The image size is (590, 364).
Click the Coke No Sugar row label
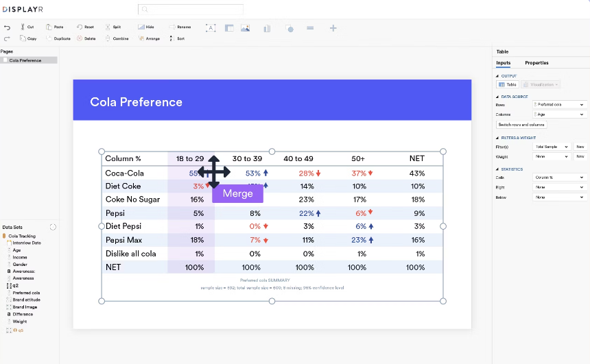tap(132, 199)
